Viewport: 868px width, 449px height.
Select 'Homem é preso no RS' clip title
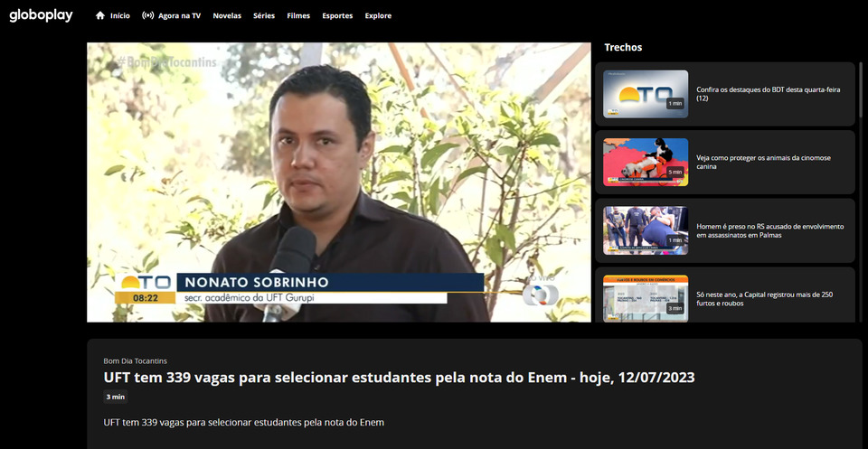click(x=770, y=230)
